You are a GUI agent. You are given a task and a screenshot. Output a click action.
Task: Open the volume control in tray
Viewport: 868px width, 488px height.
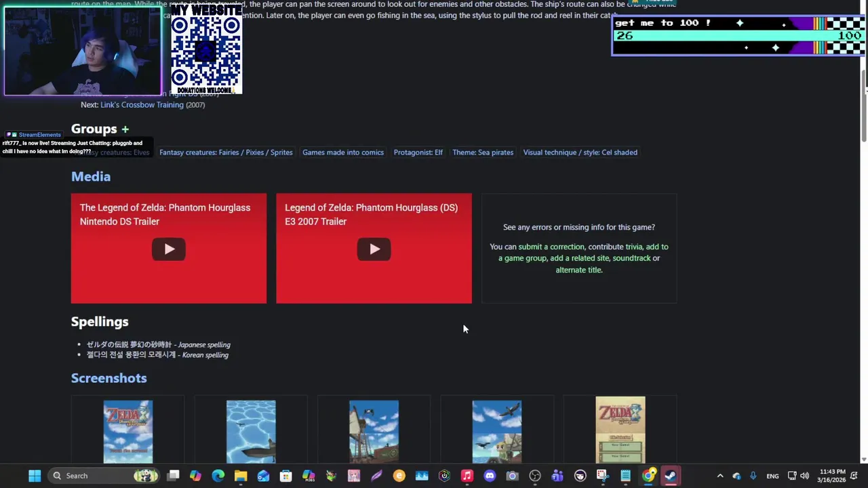point(805,476)
